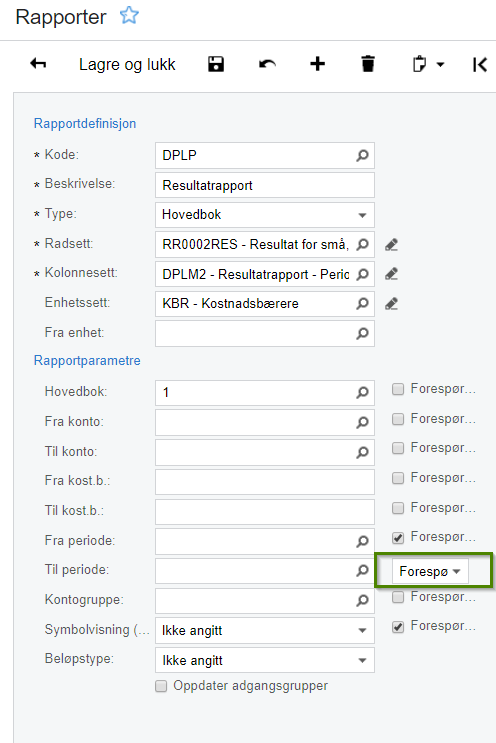Edit Radsett with pencil icon
The width and height of the screenshot is (496, 743).
tap(391, 245)
